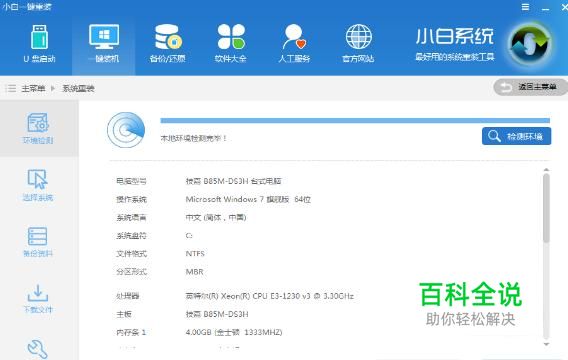
Task: Open the 软件大全 software collection
Action: click(x=231, y=43)
